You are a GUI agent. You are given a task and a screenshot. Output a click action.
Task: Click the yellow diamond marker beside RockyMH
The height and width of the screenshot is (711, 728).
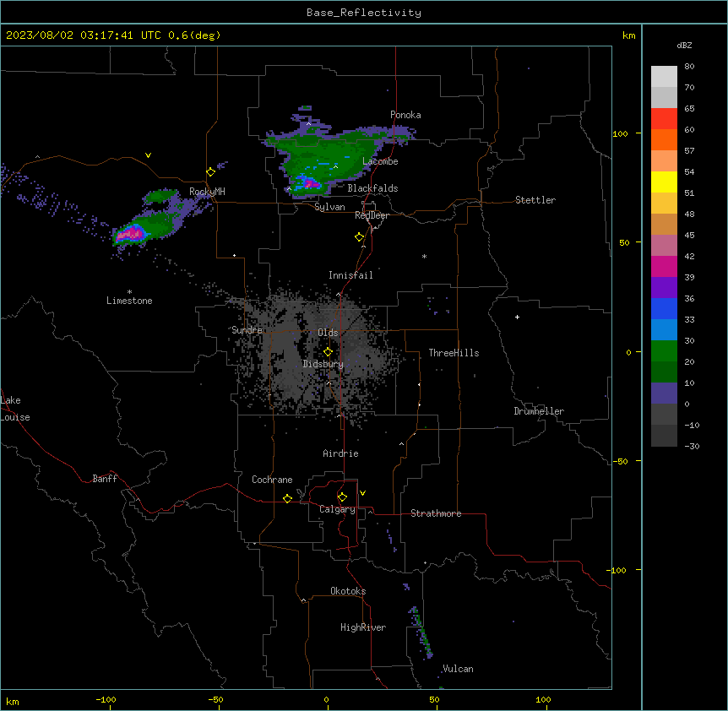coord(211,172)
